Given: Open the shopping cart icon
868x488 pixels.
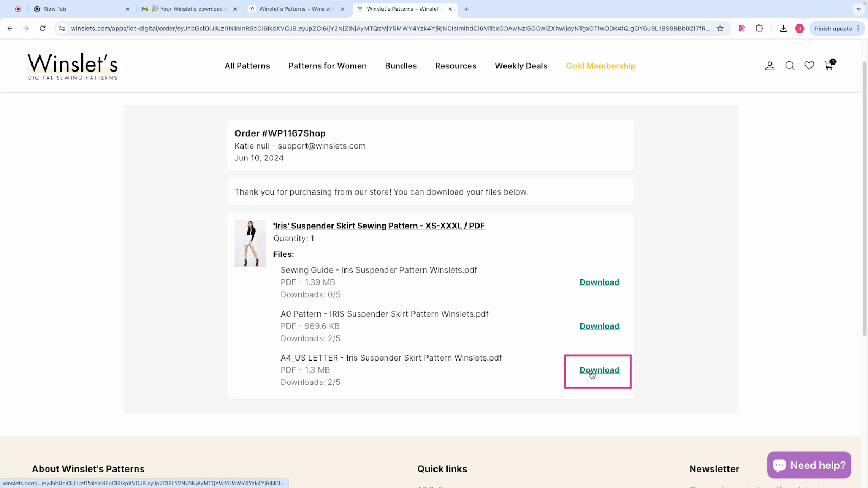Looking at the screenshot, I should coord(829,66).
